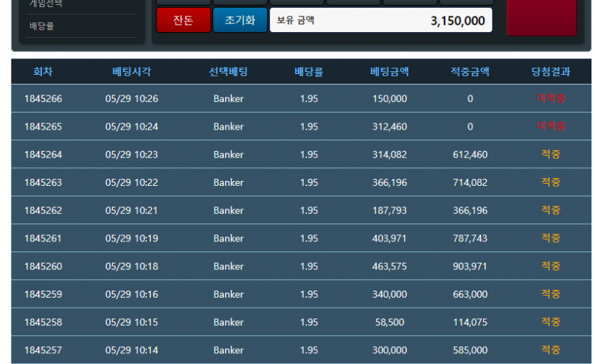The width and height of the screenshot is (595, 364).
Task: Click bet time 05/29 10:14
Action: (x=132, y=350)
